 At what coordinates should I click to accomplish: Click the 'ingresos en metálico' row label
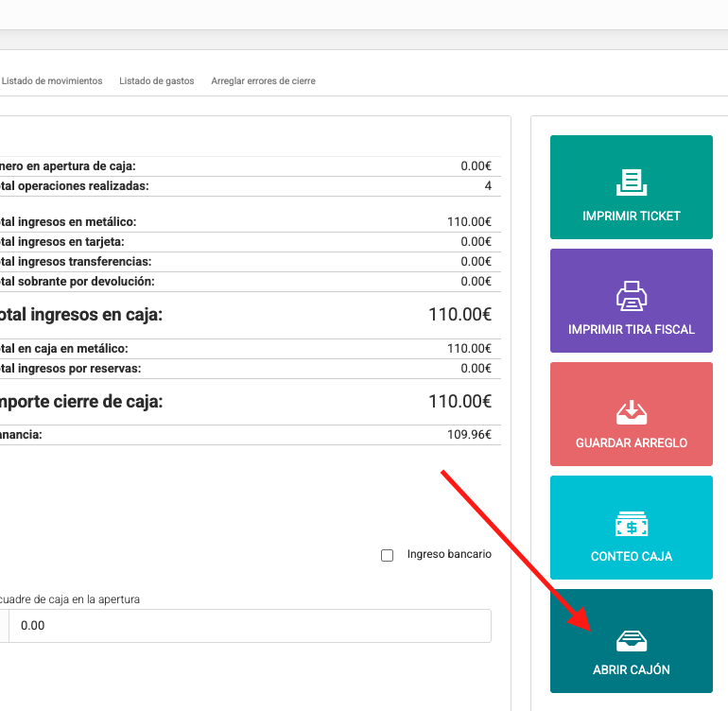pyautogui.click(x=68, y=222)
